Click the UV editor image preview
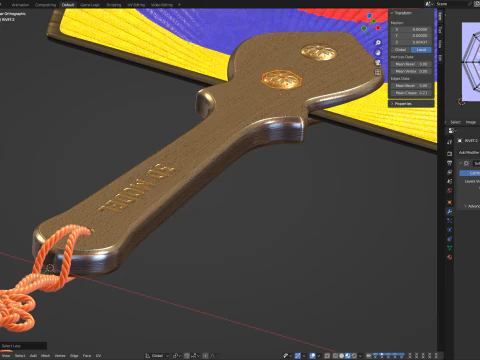Viewport: 480px width, 360px height. pos(471,62)
